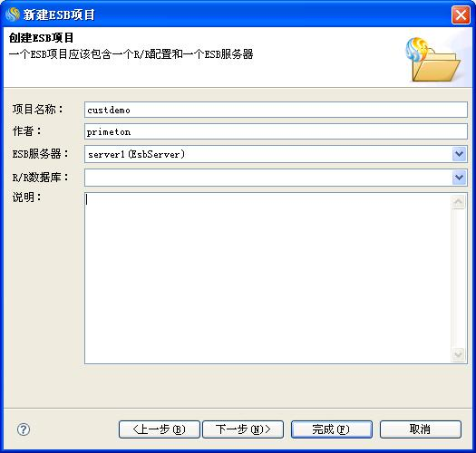
Task: Go back with the <上一步(B) button
Action: point(160,429)
